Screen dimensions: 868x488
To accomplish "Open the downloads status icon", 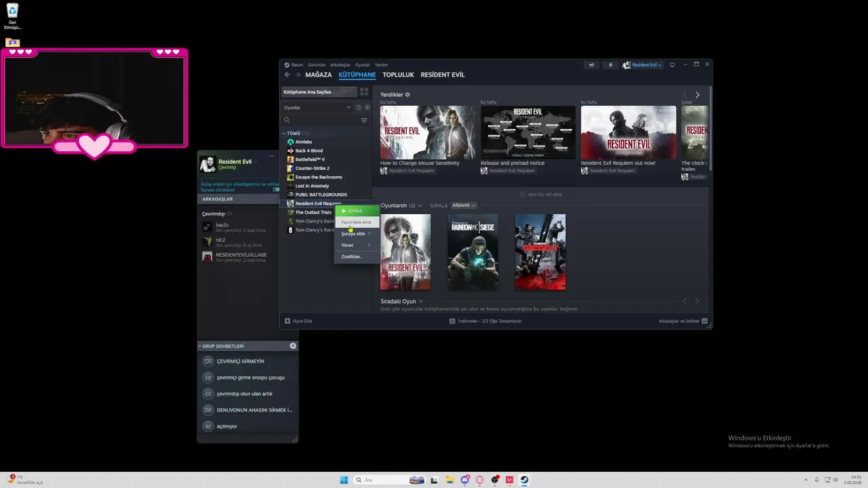I will click(452, 321).
